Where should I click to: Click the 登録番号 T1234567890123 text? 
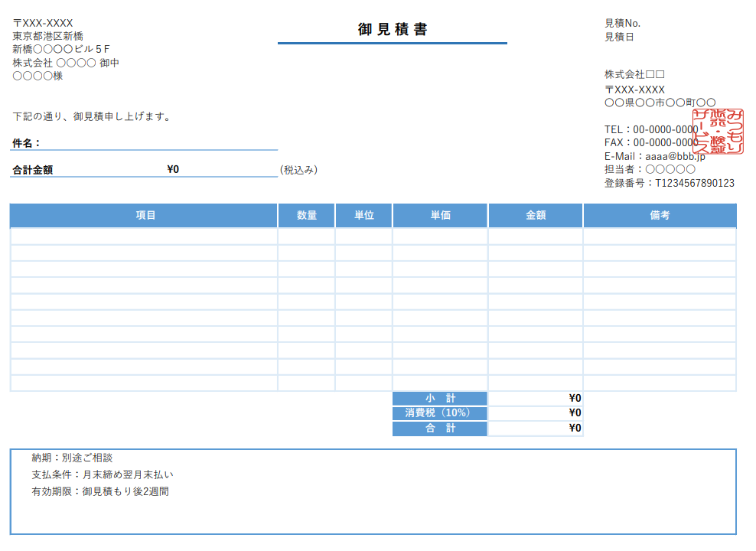(669, 183)
